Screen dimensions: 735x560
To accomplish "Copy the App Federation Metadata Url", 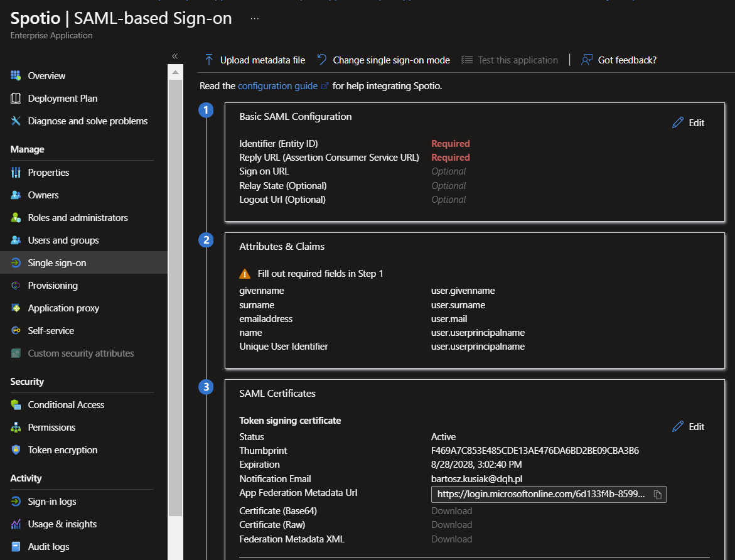I will (658, 494).
